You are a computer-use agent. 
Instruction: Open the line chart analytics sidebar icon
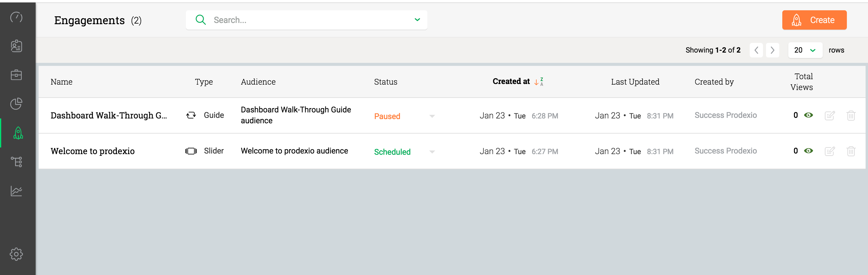coord(16,191)
